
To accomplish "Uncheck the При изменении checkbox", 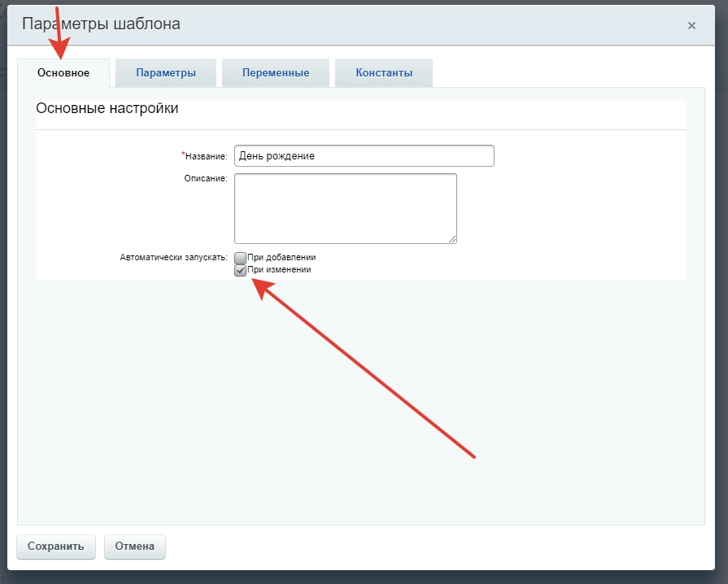I will (x=240, y=270).
